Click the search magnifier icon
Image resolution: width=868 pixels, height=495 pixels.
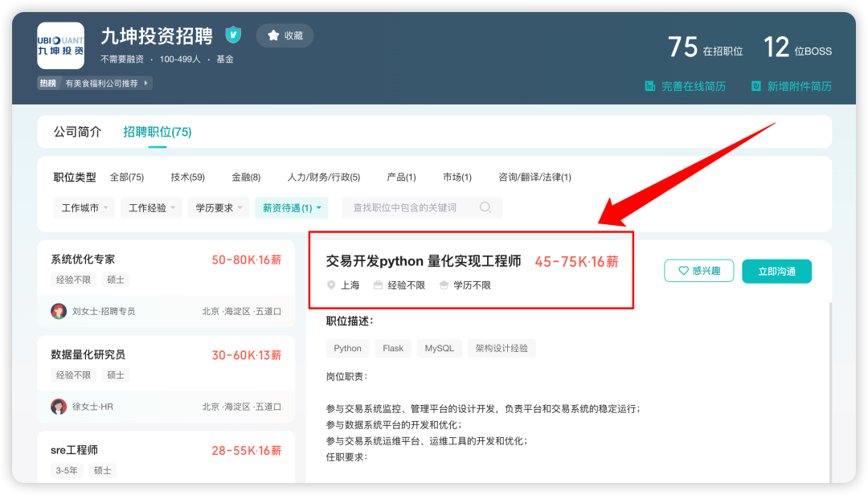[x=485, y=207]
